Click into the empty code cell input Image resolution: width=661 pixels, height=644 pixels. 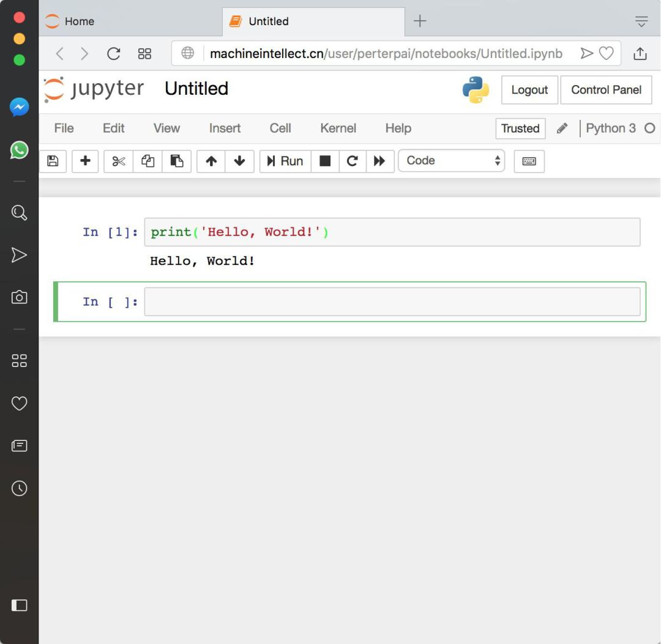(392, 302)
